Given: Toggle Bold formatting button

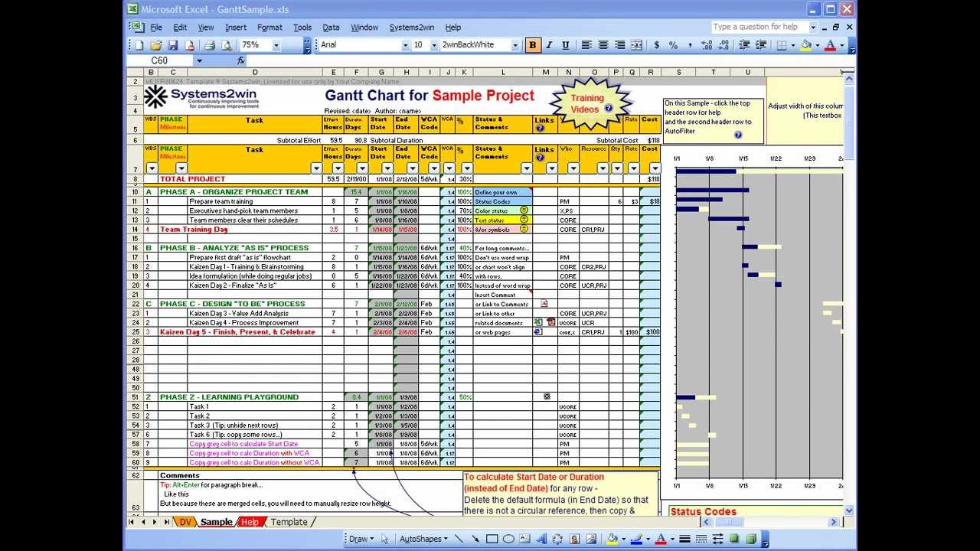Looking at the screenshot, I should pos(532,45).
